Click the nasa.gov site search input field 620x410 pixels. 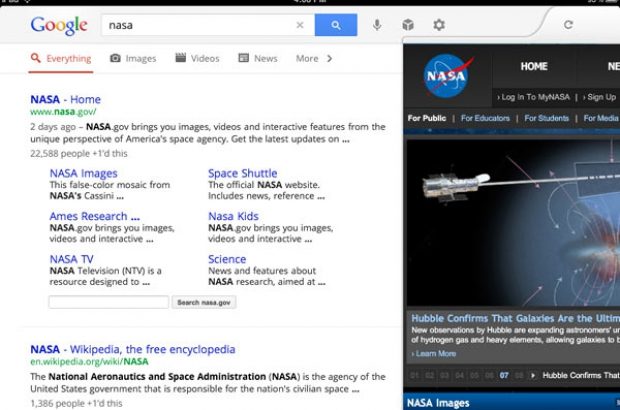108,302
